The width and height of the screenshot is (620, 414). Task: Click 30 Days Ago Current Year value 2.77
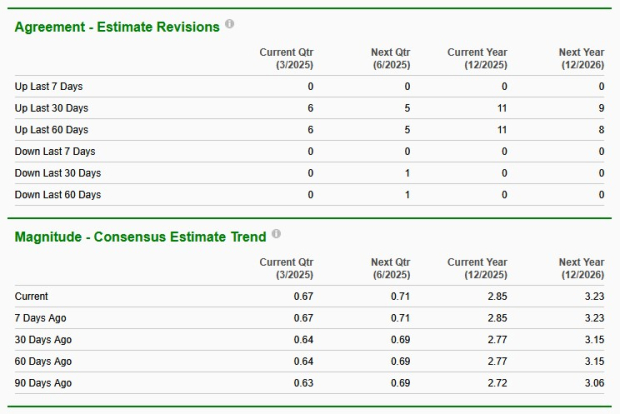pos(497,340)
